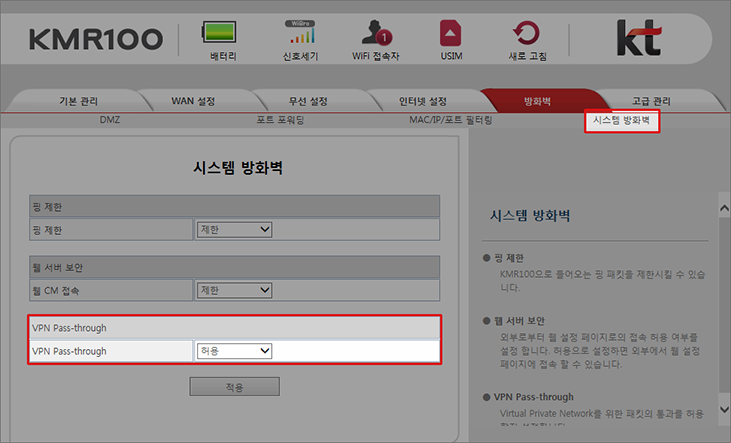Open the 핑 제한 dropdown
The width and height of the screenshot is (731, 443).
235,230
